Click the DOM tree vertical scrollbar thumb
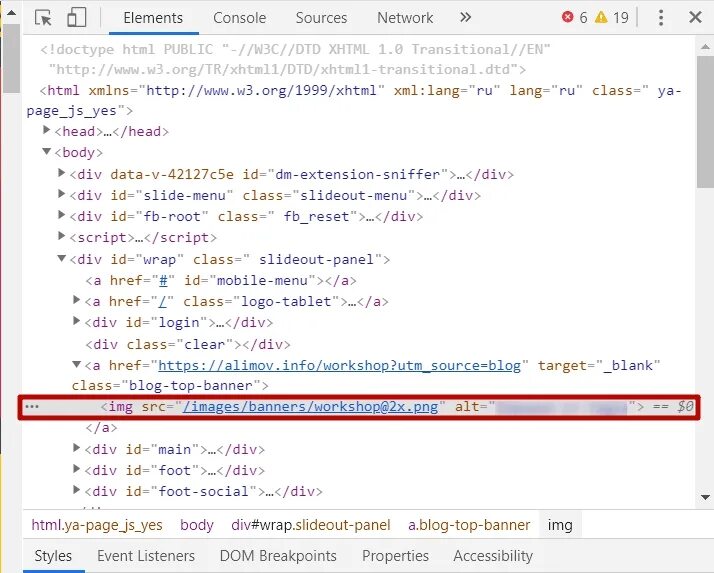Viewport: 714px width, 573px height. pos(705,122)
